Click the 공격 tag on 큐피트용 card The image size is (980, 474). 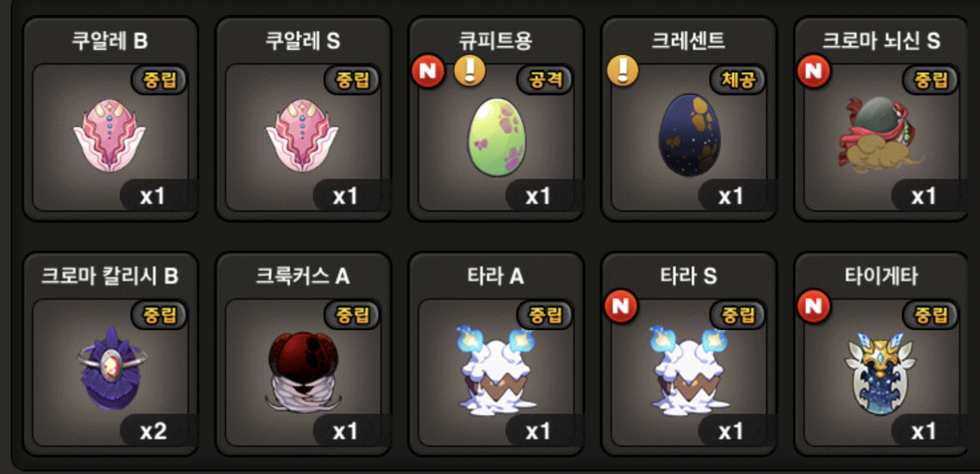545,80
